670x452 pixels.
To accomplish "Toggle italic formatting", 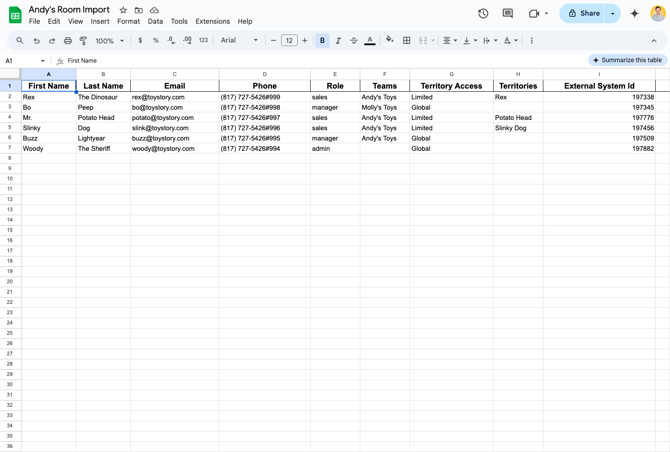I will click(338, 41).
